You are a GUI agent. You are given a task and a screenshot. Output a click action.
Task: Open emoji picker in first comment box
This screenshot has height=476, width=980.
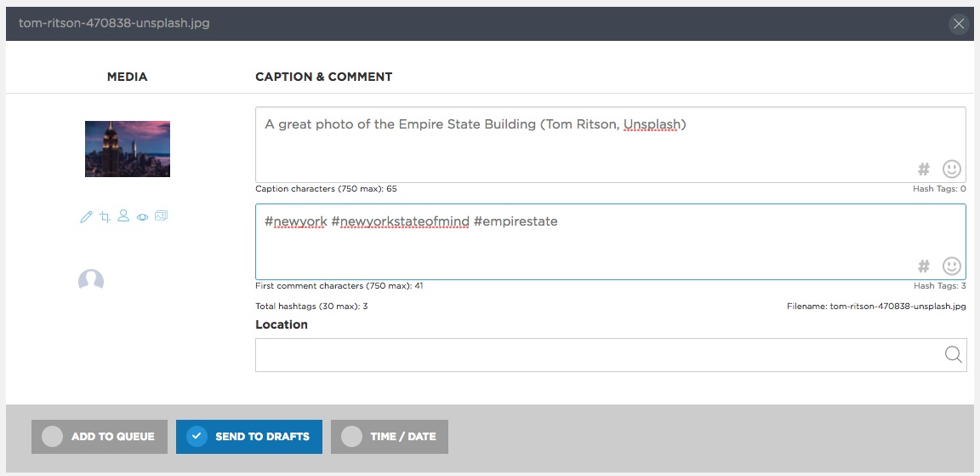[952, 267]
